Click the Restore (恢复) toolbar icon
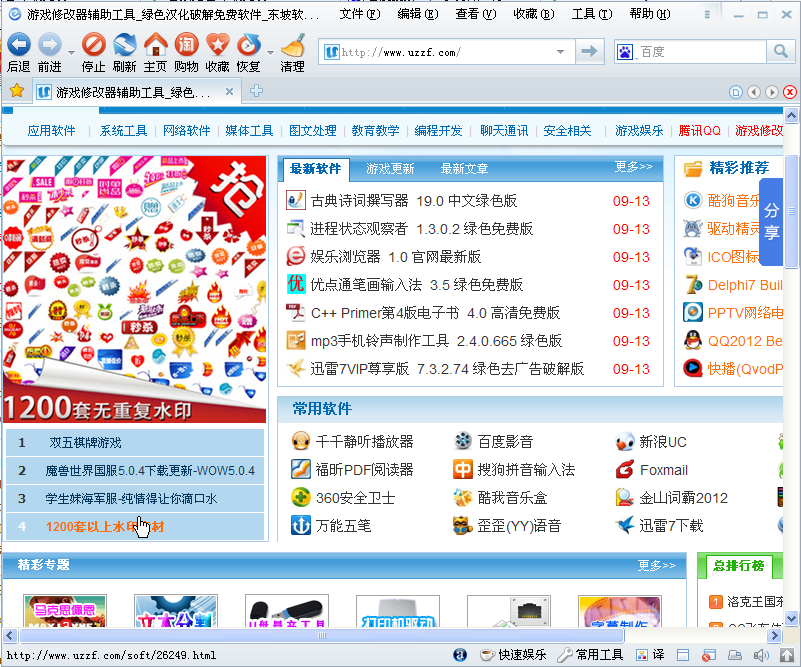 point(249,52)
